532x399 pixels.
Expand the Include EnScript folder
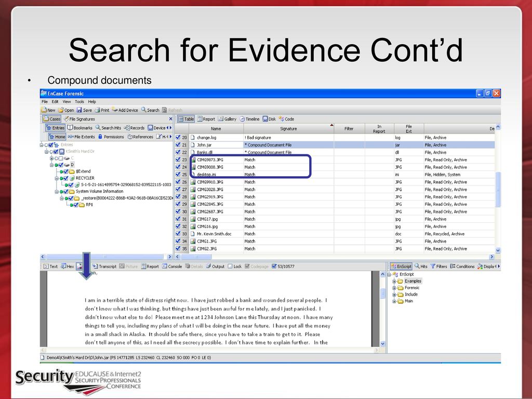(x=394, y=295)
